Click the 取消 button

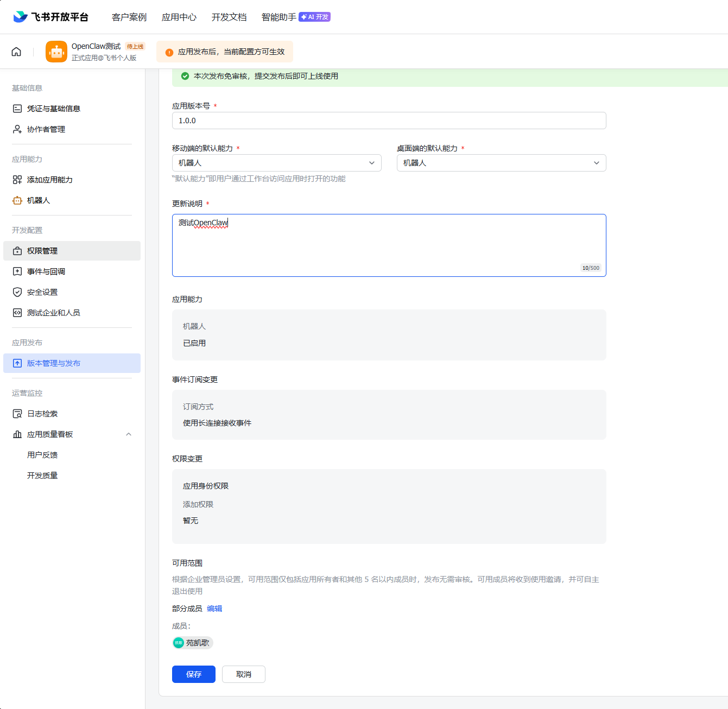(x=243, y=674)
